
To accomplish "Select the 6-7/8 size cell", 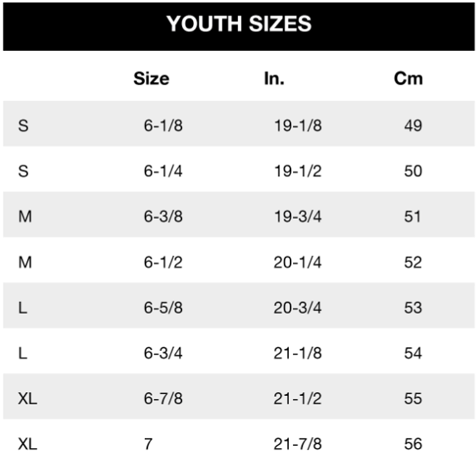I will [x=163, y=398].
